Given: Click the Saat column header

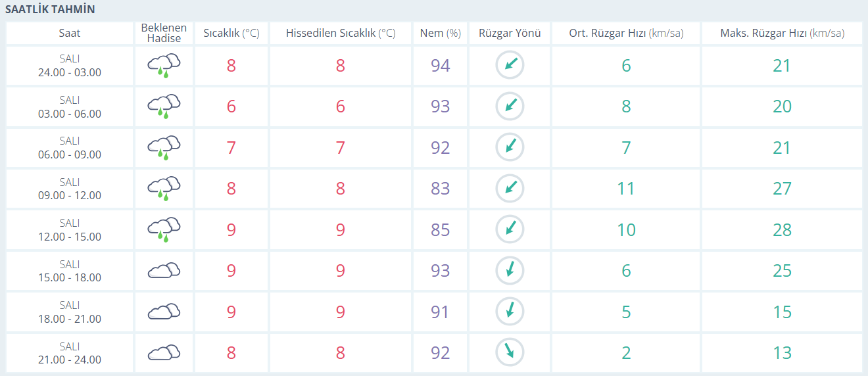Looking at the screenshot, I should [70, 33].
